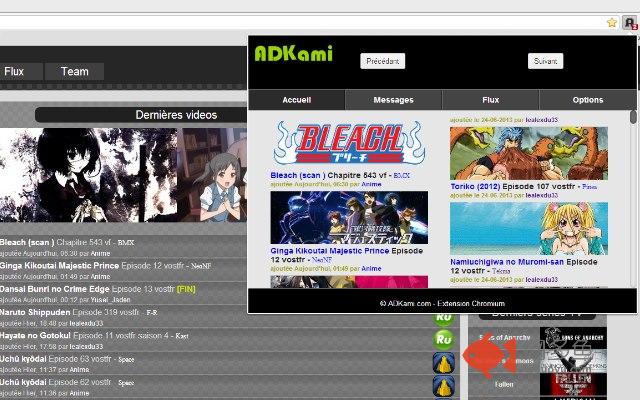Open Hayate no Gotoku! Episode 11 link
Viewport: 640px width, 400px height.
(x=84, y=336)
